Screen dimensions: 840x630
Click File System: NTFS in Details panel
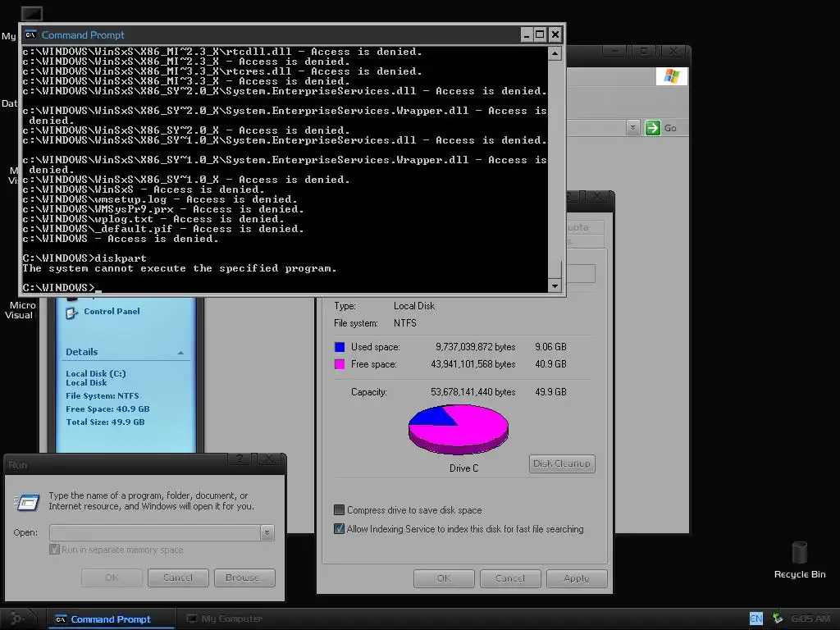[x=103, y=396]
